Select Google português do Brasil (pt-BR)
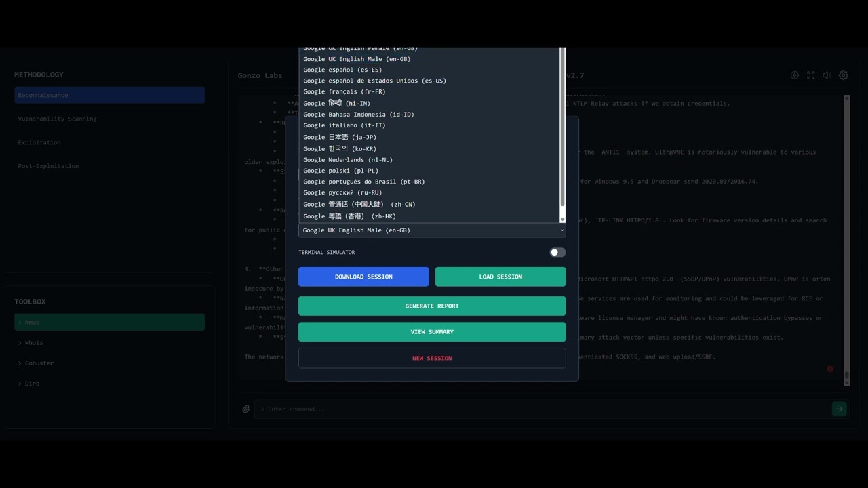 tap(429, 182)
